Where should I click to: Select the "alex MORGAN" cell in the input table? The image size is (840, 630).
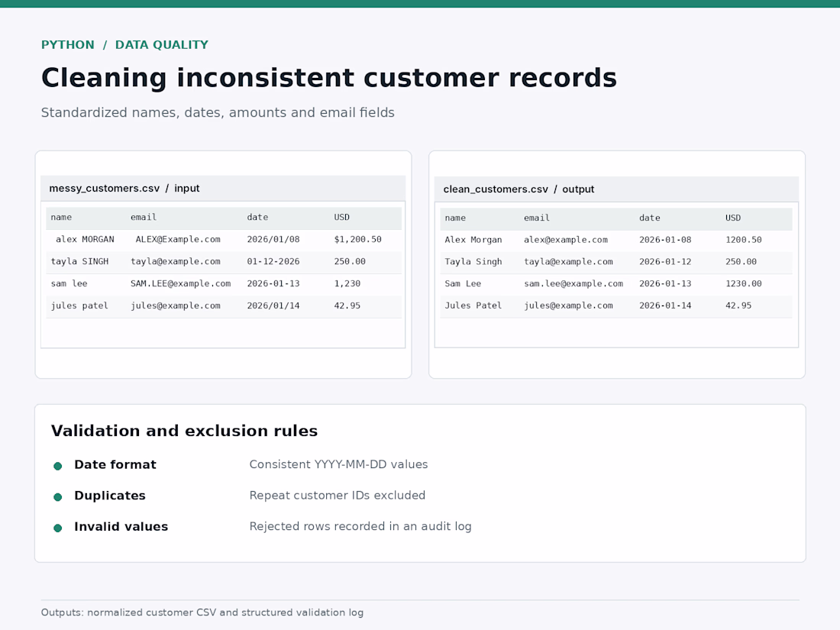point(86,239)
